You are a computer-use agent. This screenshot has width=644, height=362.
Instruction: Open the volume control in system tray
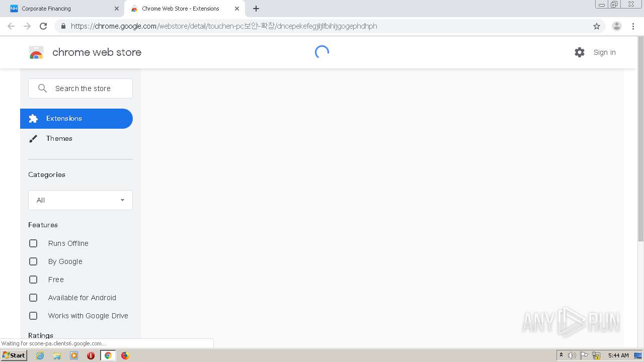pos(572,355)
